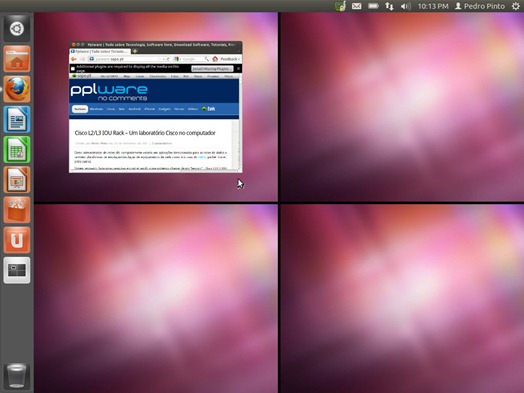Image resolution: width=524 pixels, height=393 pixels.
Task: Open Ubuntu One launcher icon
Action: (x=17, y=240)
